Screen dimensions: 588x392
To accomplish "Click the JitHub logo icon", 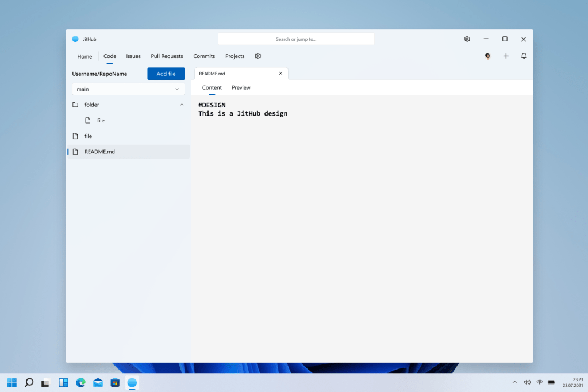I will click(75, 39).
